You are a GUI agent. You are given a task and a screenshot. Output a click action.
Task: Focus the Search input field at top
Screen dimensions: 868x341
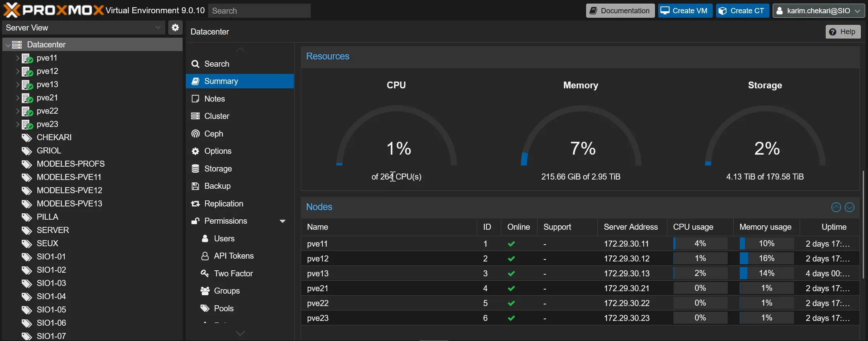260,11
